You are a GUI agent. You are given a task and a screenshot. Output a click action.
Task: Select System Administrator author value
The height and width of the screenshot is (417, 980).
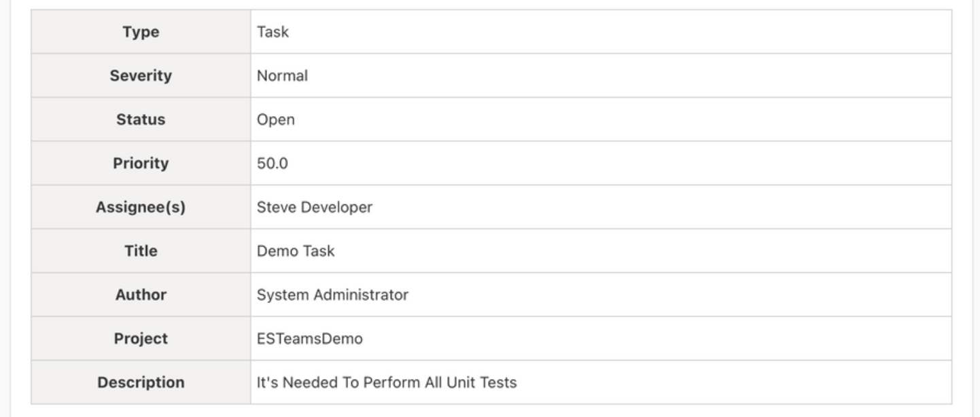pyautogui.click(x=332, y=295)
